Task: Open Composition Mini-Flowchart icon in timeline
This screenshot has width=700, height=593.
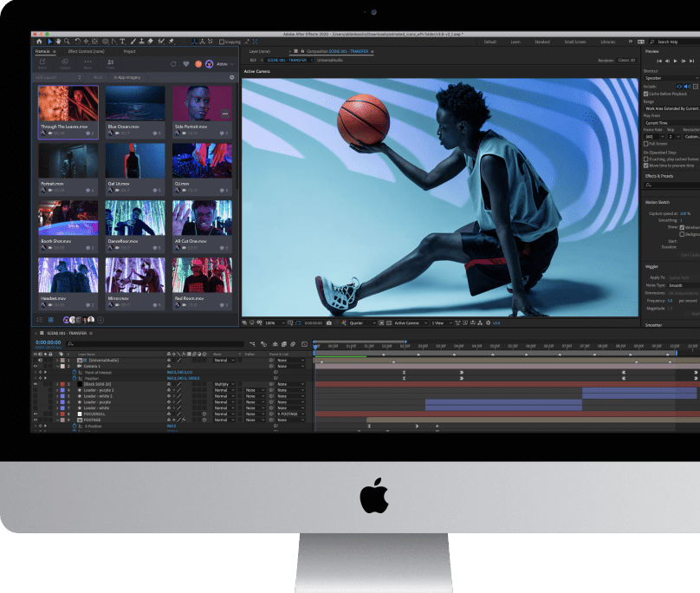Action: pyautogui.click(x=252, y=344)
